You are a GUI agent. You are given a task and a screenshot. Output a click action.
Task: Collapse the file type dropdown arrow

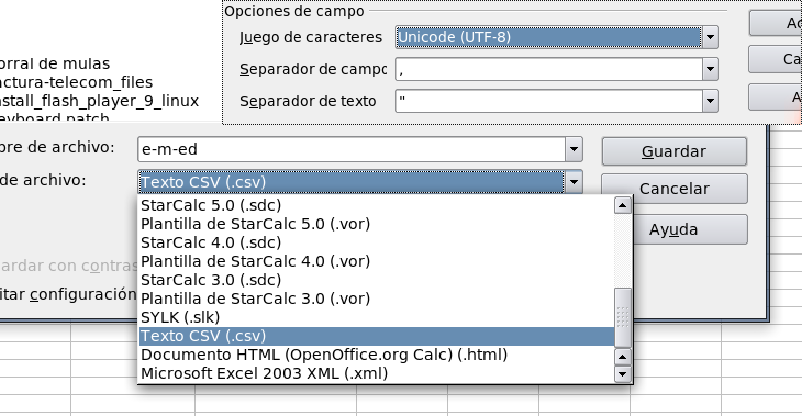coord(573,182)
